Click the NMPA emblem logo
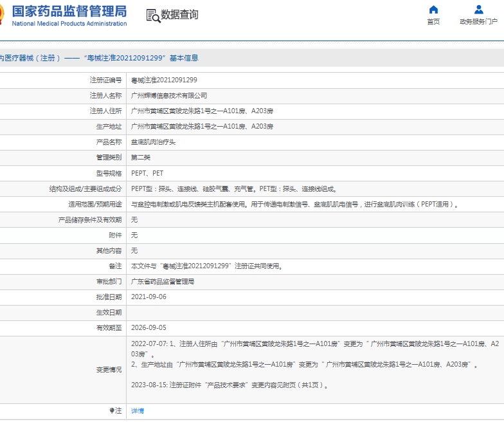504x422 pixels. (x=2, y=14)
